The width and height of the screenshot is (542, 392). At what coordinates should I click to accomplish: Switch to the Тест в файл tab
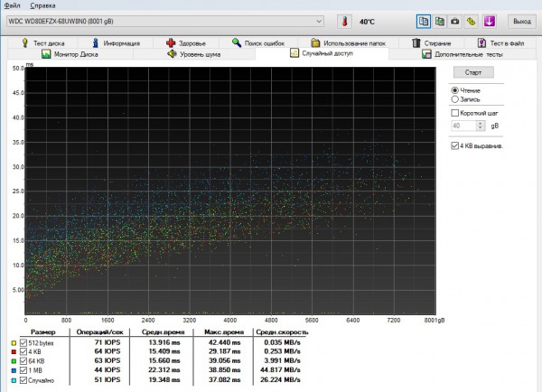500,42
